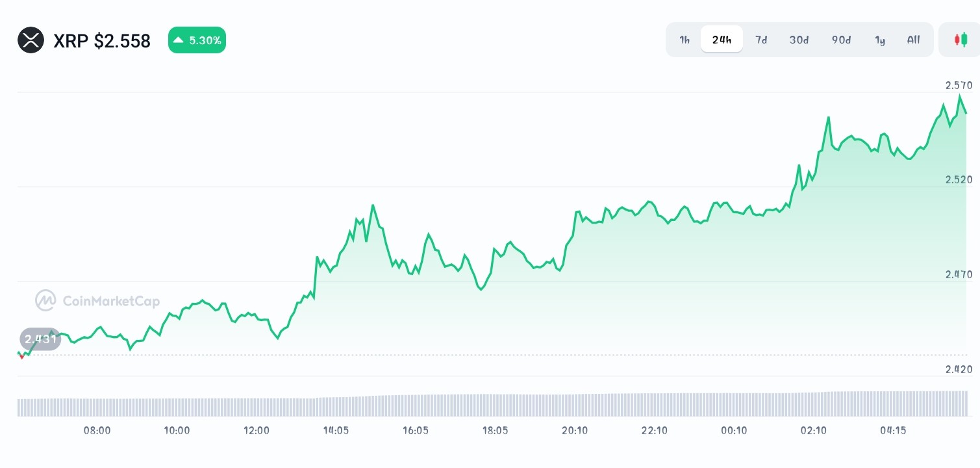The image size is (980, 468).
Task: Click the 2.470 y-axis label
Action: [959, 274]
